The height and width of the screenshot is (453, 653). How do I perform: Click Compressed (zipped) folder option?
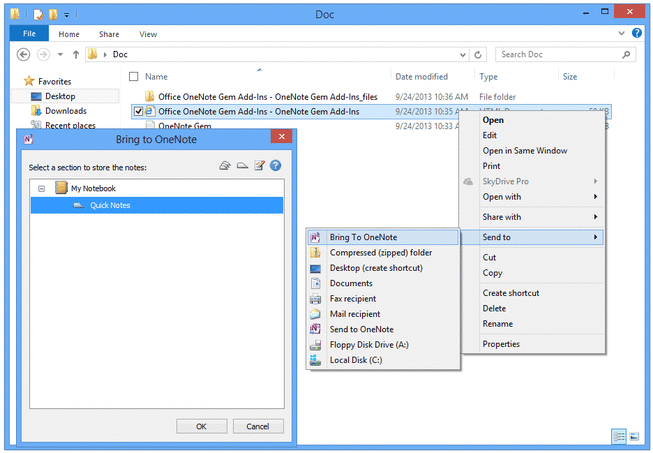tap(383, 253)
